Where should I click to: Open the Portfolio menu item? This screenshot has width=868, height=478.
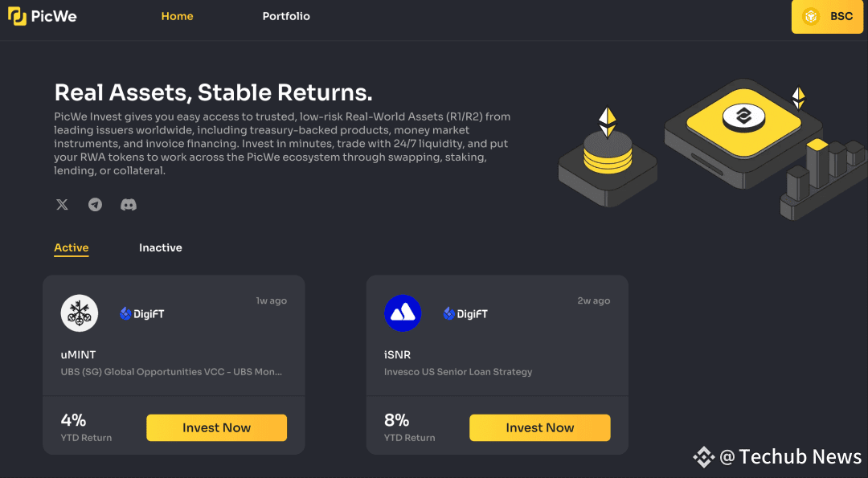coord(286,16)
